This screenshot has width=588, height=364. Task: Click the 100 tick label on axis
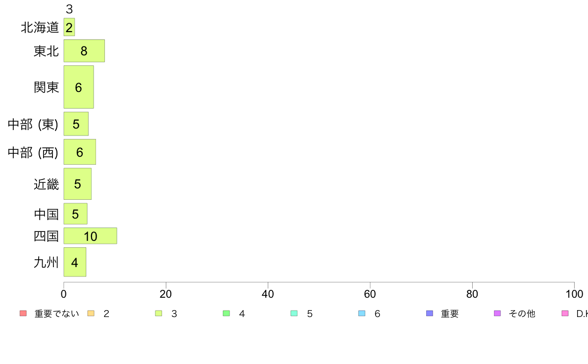pyautogui.click(x=574, y=294)
